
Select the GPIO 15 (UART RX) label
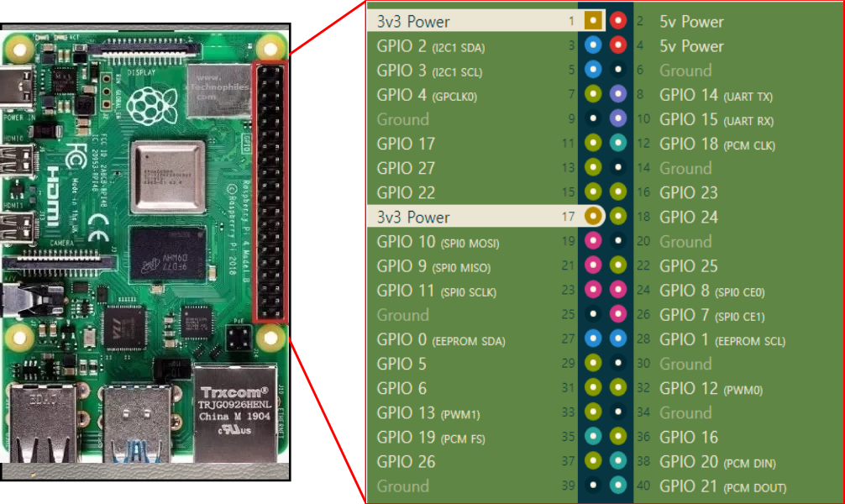(x=716, y=119)
